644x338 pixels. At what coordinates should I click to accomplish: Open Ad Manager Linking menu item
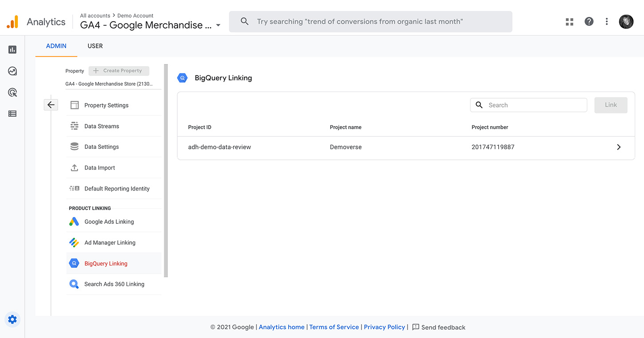pyautogui.click(x=114, y=243)
